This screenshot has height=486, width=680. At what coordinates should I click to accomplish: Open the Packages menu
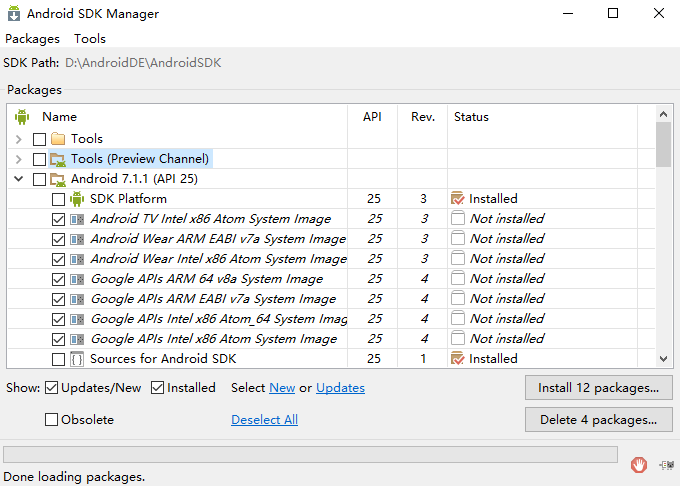(32, 39)
